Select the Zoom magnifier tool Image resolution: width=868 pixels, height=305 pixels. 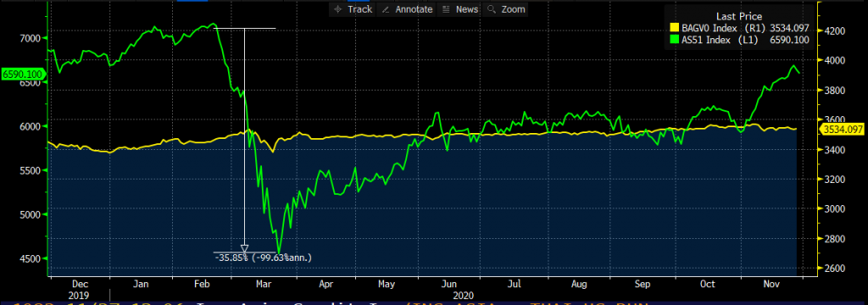click(505, 9)
